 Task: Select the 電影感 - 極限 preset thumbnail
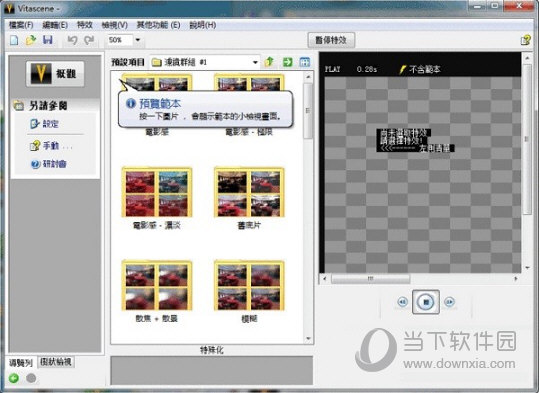pos(249,83)
